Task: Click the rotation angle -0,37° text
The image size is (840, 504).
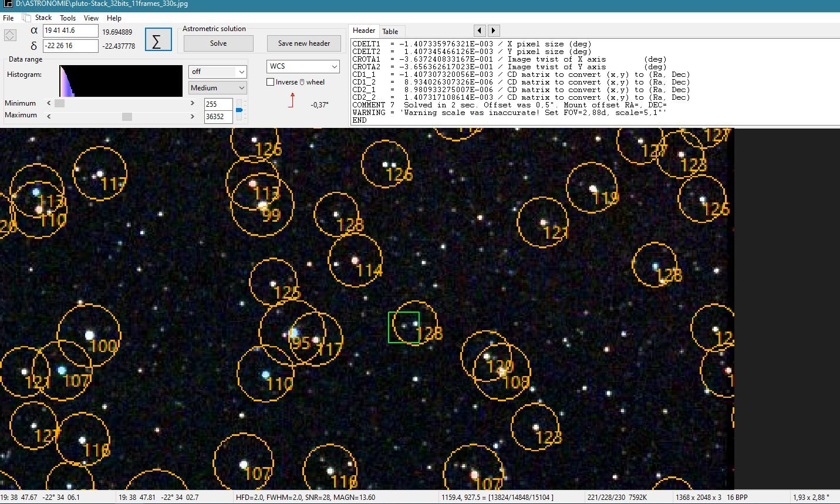Action: (x=319, y=105)
